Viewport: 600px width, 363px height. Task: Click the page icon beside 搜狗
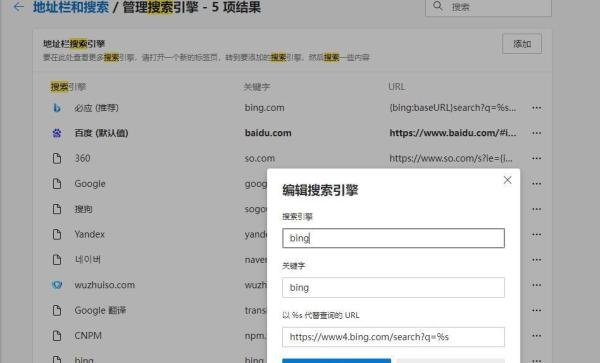[57, 209]
